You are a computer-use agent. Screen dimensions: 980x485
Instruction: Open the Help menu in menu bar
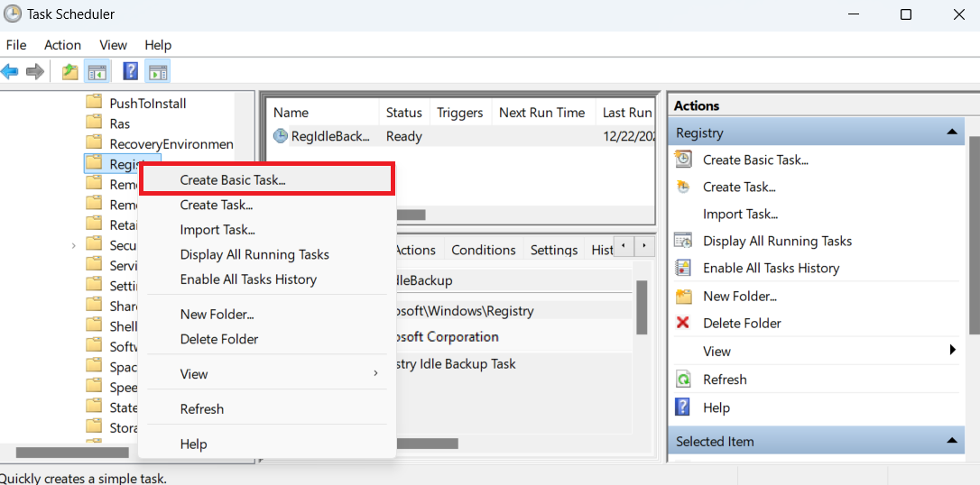click(x=158, y=45)
